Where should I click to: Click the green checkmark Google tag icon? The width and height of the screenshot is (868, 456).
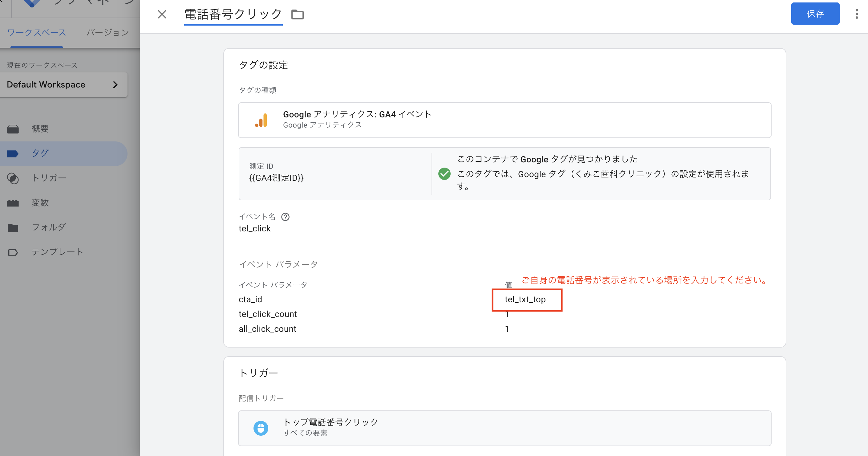(x=444, y=174)
